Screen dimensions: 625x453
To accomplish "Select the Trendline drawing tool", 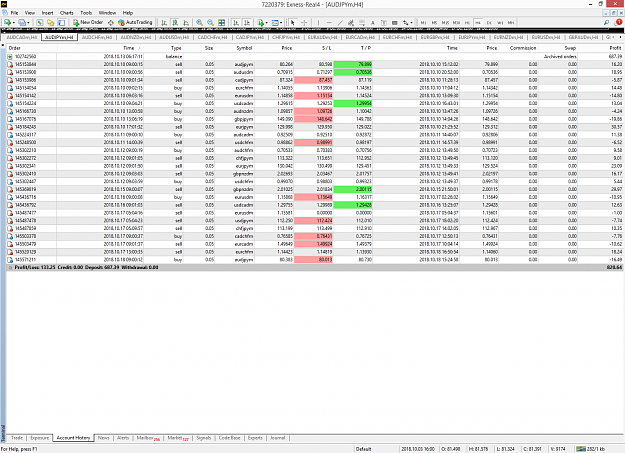I will pos(340,23).
